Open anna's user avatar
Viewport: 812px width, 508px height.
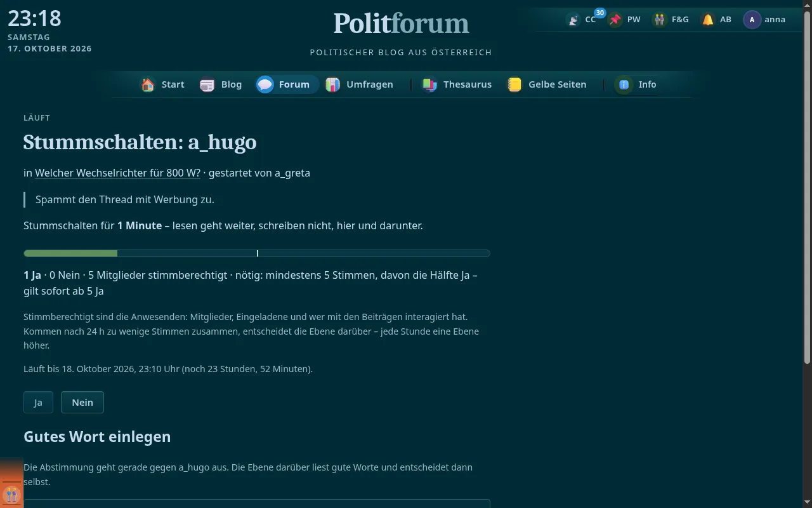pyautogui.click(x=752, y=20)
